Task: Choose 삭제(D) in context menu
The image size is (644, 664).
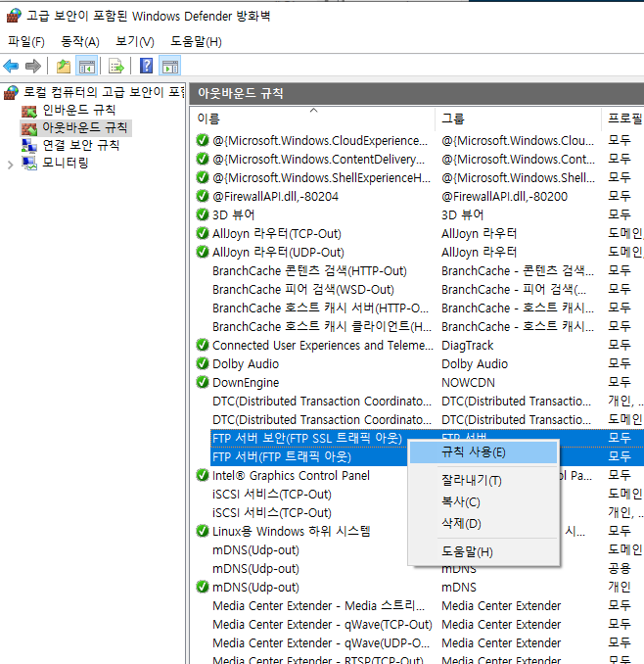Action: [483, 523]
